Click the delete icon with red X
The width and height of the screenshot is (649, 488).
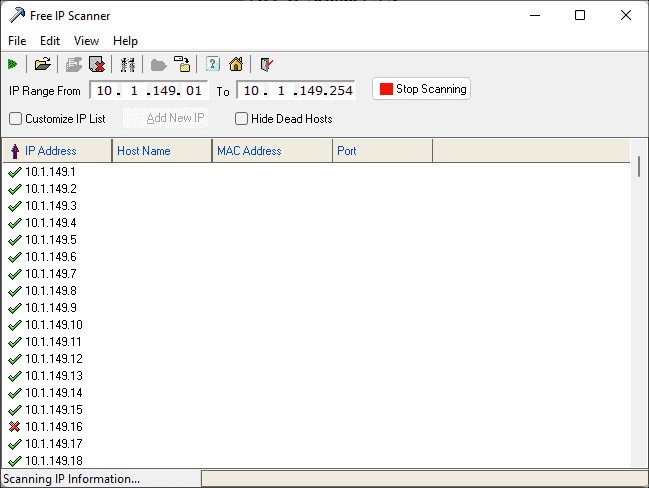[x=97, y=65]
